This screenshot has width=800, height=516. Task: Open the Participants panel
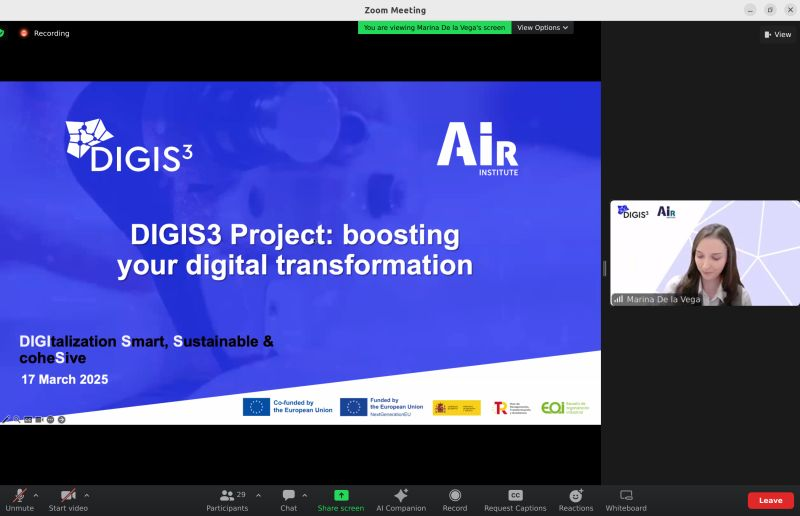point(227,500)
